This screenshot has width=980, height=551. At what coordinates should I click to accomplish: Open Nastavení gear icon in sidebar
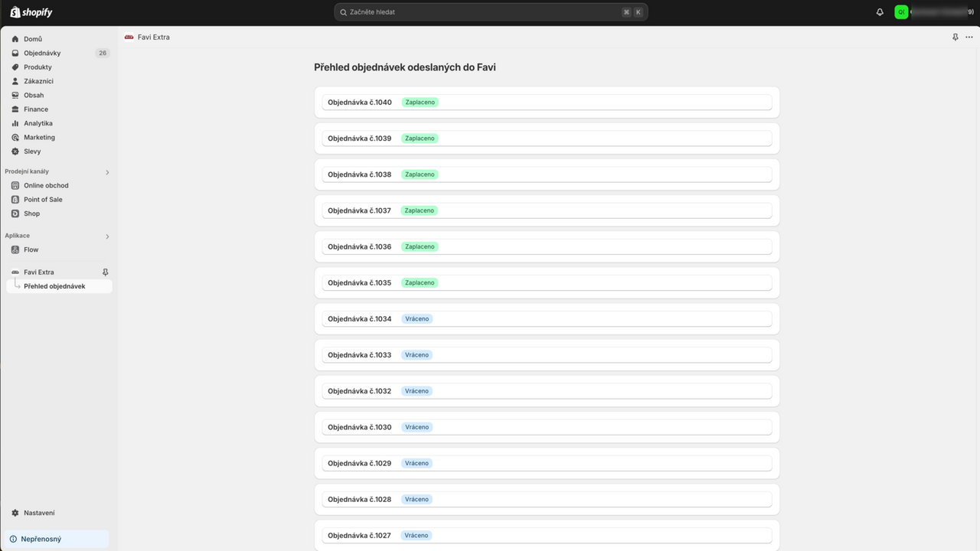tap(15, 513)
